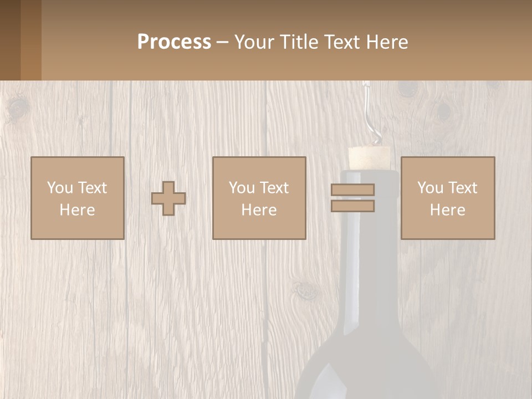Select the text box after the equals sign
The height and width of the screenshot is (399, 532).
[x=448, y=198]
